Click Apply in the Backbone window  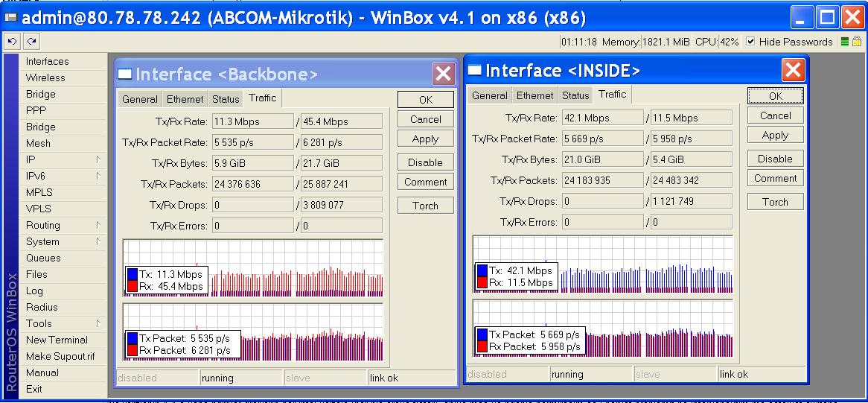(x=425, y=139)
